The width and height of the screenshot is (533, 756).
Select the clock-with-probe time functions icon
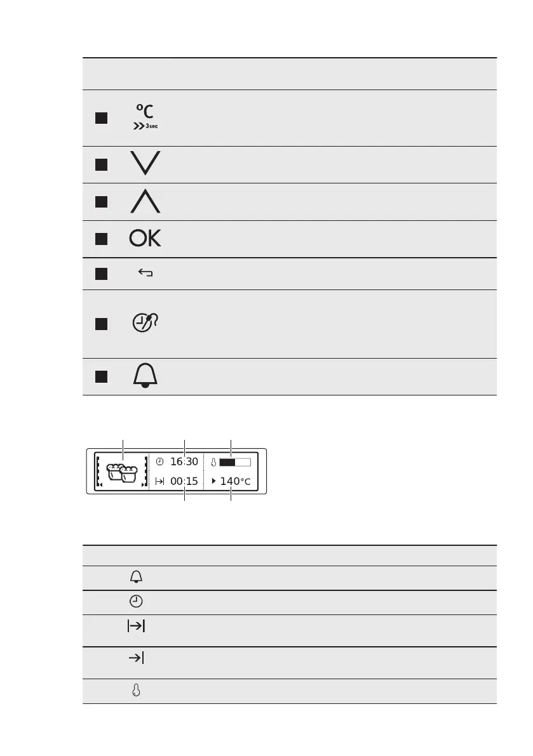[x=147, y=324]
